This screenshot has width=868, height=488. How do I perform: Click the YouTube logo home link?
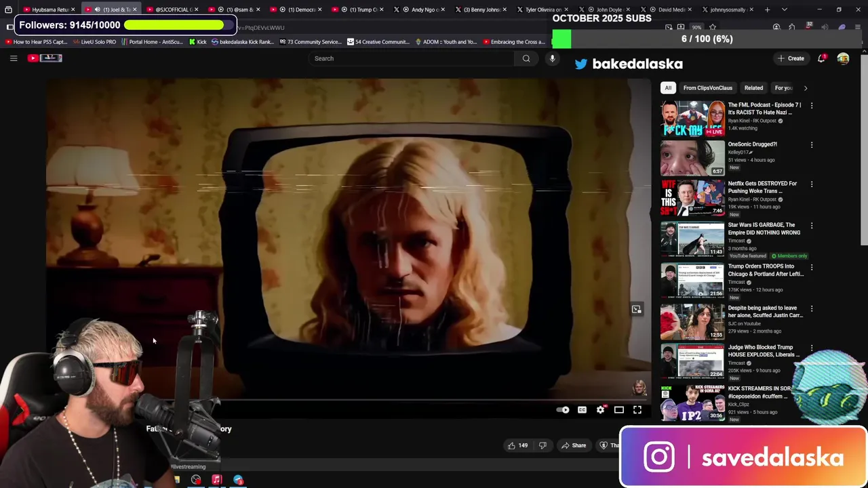(x=45, y=58)
